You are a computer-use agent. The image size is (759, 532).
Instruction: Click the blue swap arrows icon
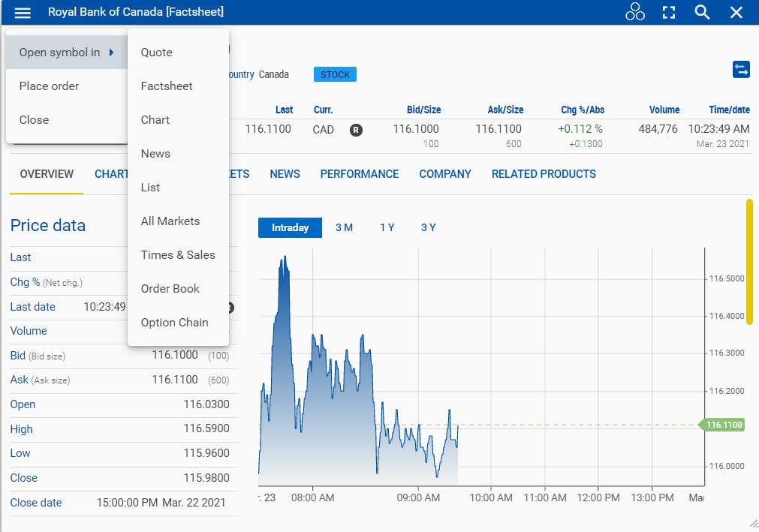[741, 69]
